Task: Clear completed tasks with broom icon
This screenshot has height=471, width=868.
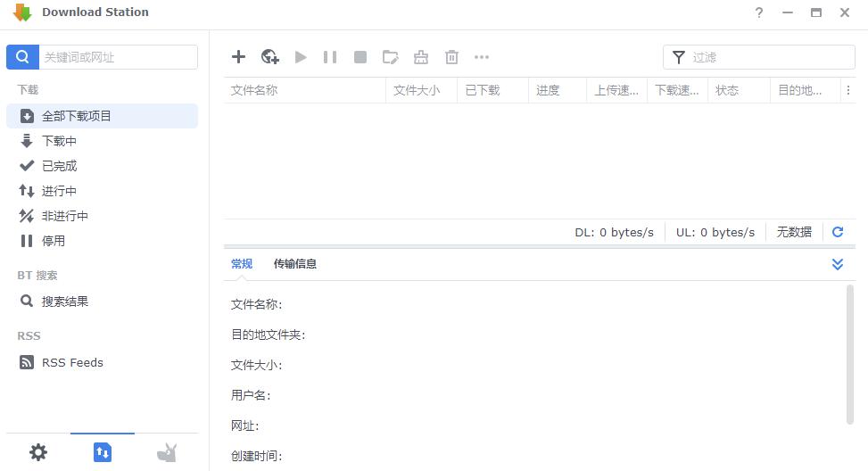Action: (421, 57)
